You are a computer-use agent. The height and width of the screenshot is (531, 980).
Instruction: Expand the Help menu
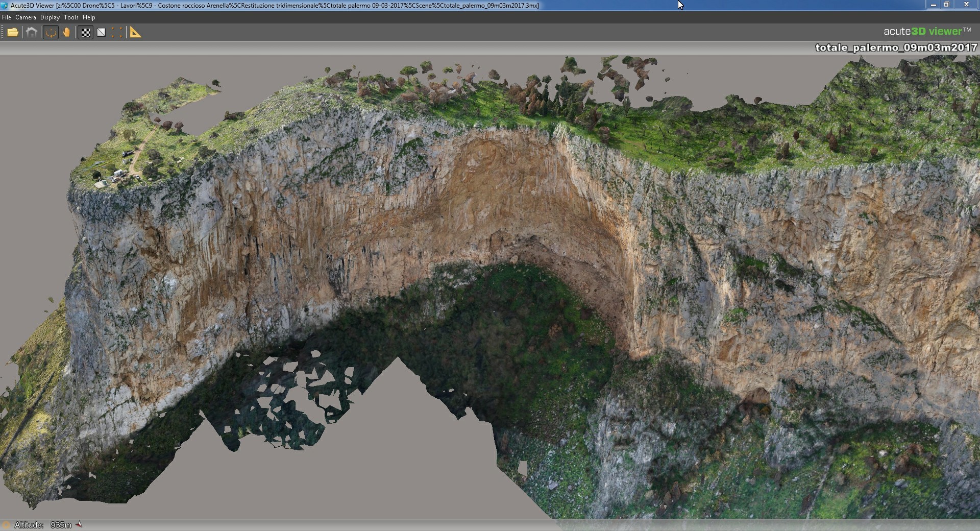coord(89,17)
